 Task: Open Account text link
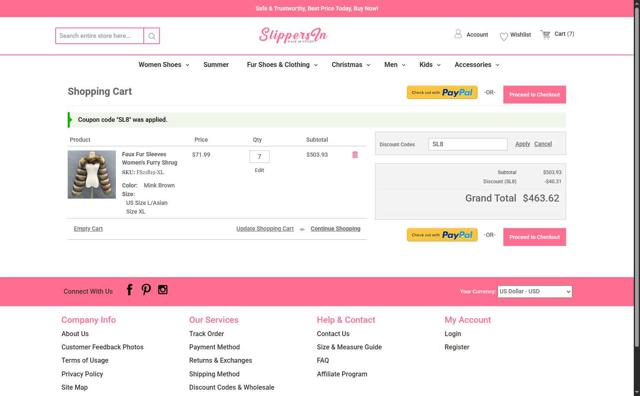[477, 35]
